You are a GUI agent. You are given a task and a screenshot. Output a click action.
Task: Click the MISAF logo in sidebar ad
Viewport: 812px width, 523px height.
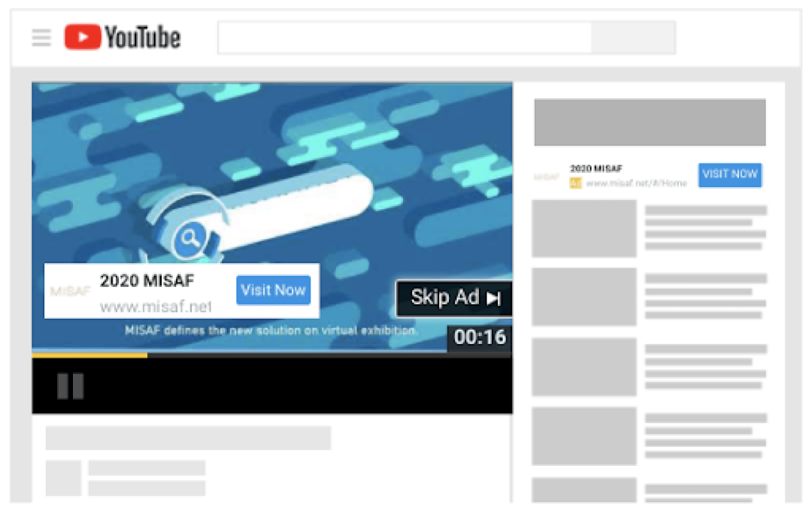tap(547, 177)
